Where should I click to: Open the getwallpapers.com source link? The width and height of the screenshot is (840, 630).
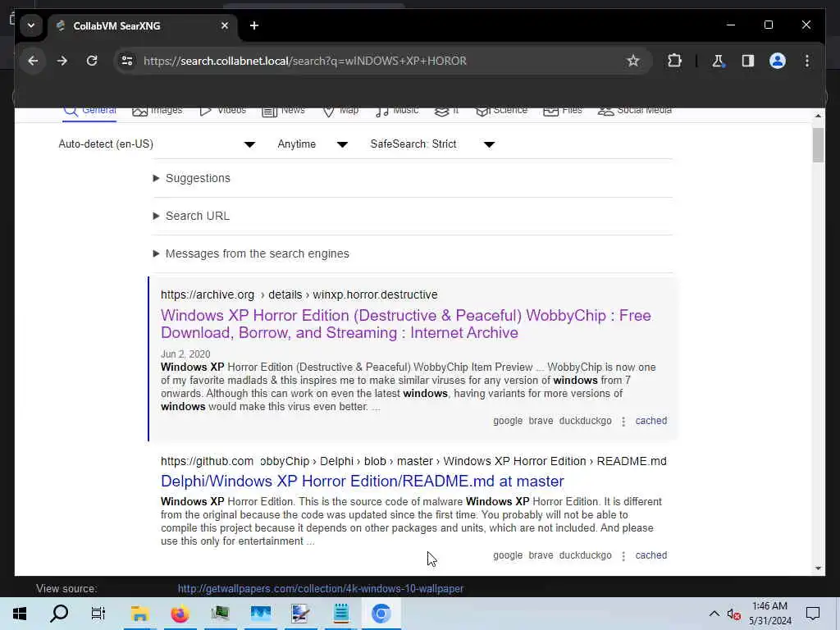tap(321, 589)
